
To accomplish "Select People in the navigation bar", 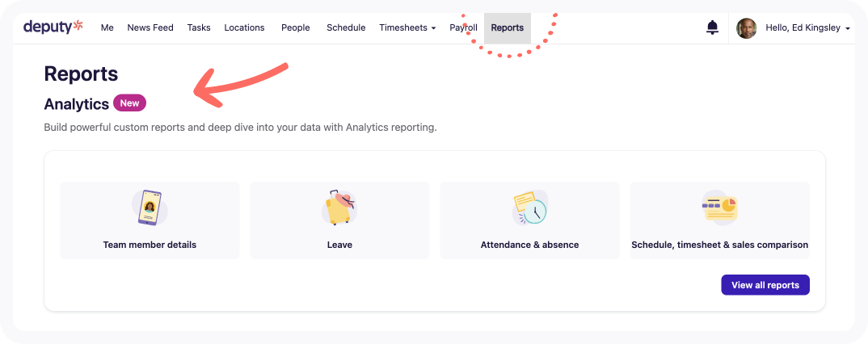I will (296, 27).
